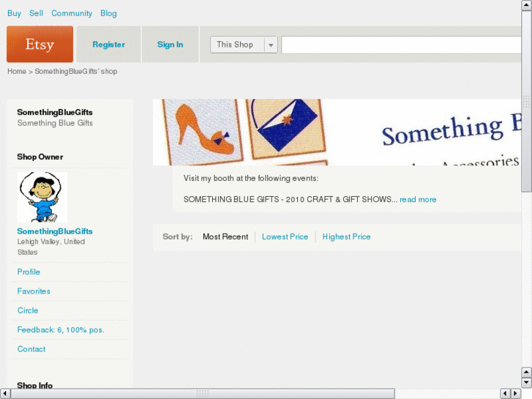The height and width of the screenshot is (399, 532).
Task: Sort by Highest Price
Action: tap(346, 236)
